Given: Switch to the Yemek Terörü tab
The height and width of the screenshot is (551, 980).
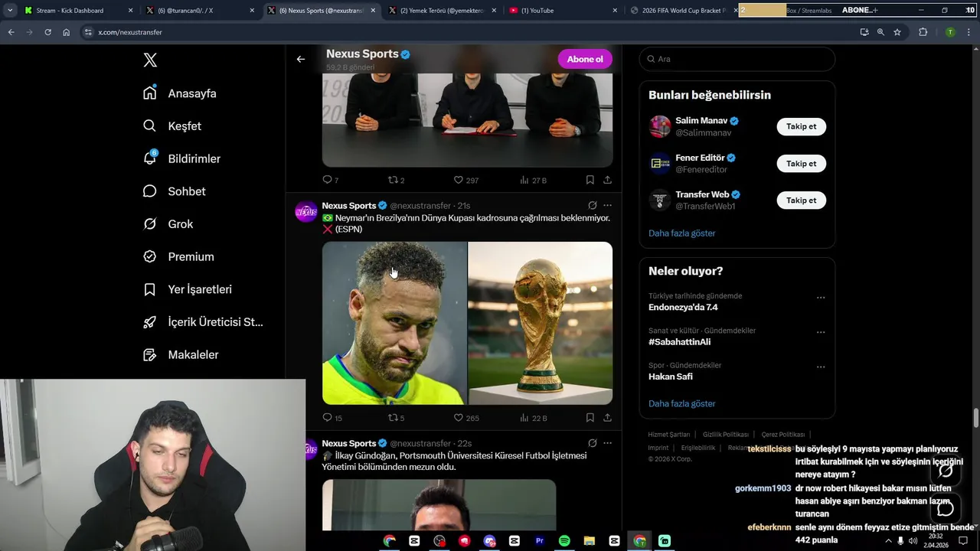Looking at the screenshot, I should 443,11.
